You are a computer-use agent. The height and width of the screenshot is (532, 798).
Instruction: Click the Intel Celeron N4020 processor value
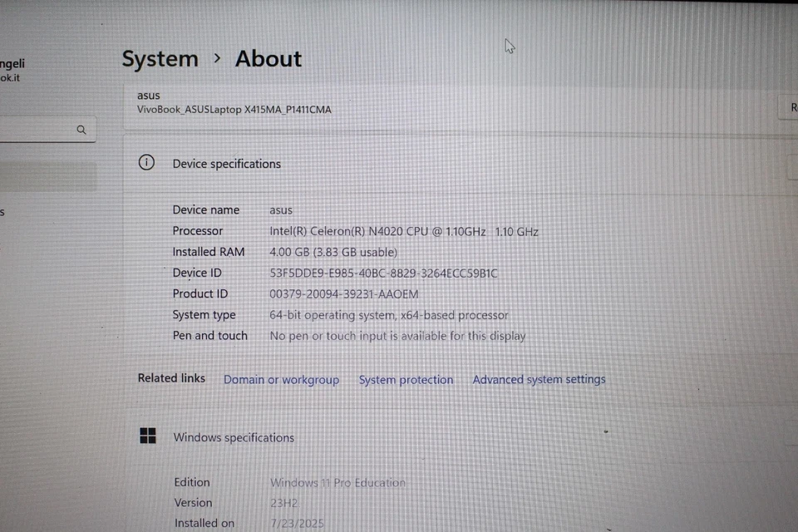coord(404,232)
